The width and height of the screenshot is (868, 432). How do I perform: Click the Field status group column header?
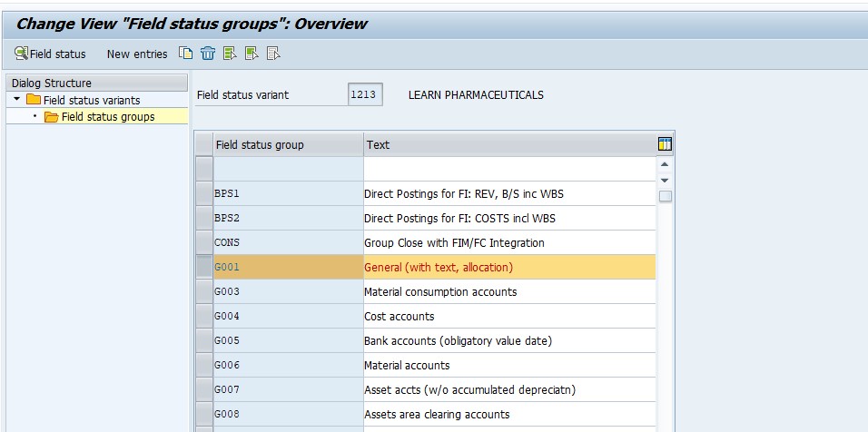tap(289, 145)
